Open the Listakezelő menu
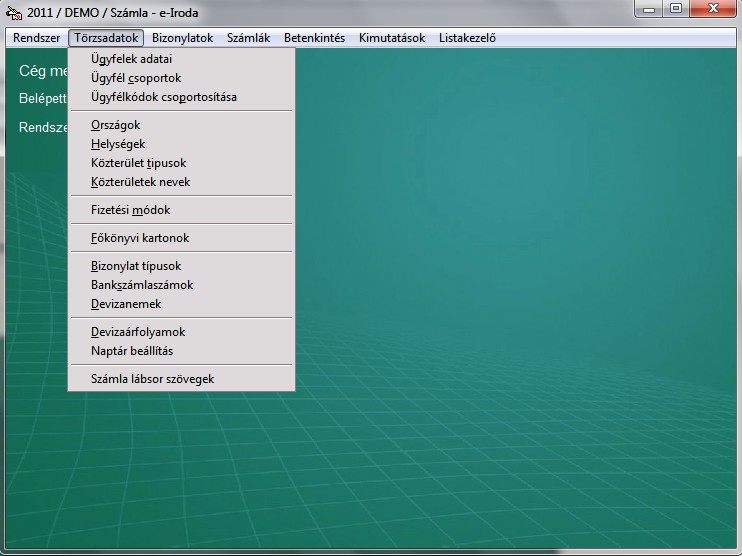The width and height of the screenshot is (742, 556). click(x=467, y=38)
